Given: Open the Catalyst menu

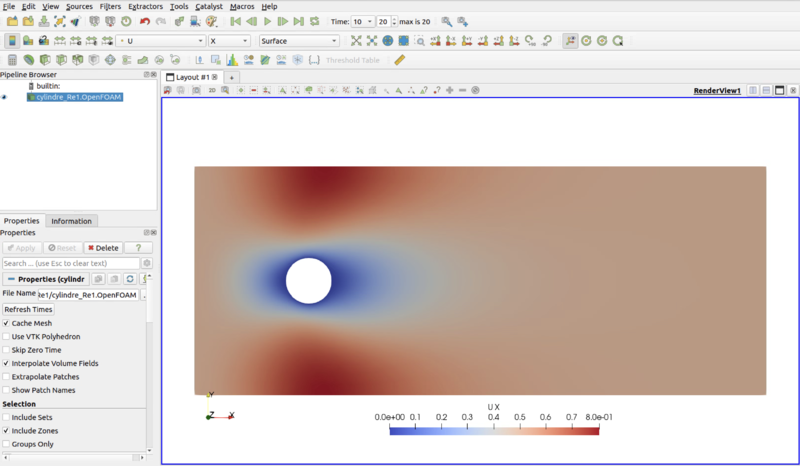Looking at the screenshot, I should point(209,6).
